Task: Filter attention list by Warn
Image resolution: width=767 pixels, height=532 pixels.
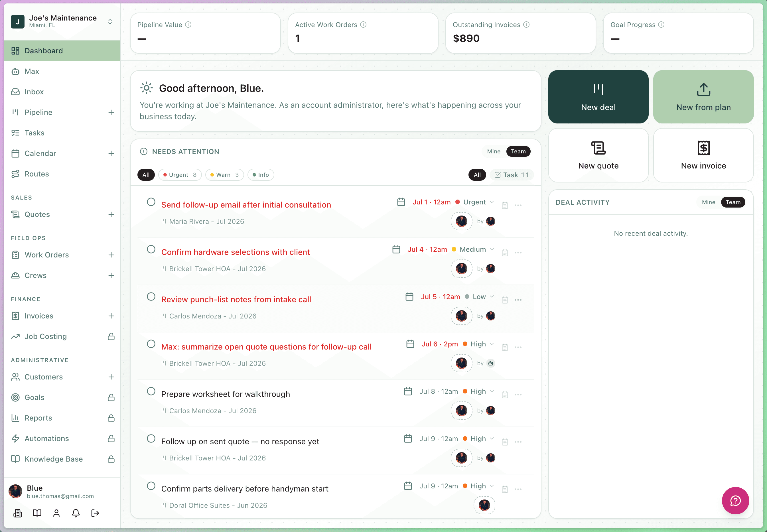Action: (225, 175)
